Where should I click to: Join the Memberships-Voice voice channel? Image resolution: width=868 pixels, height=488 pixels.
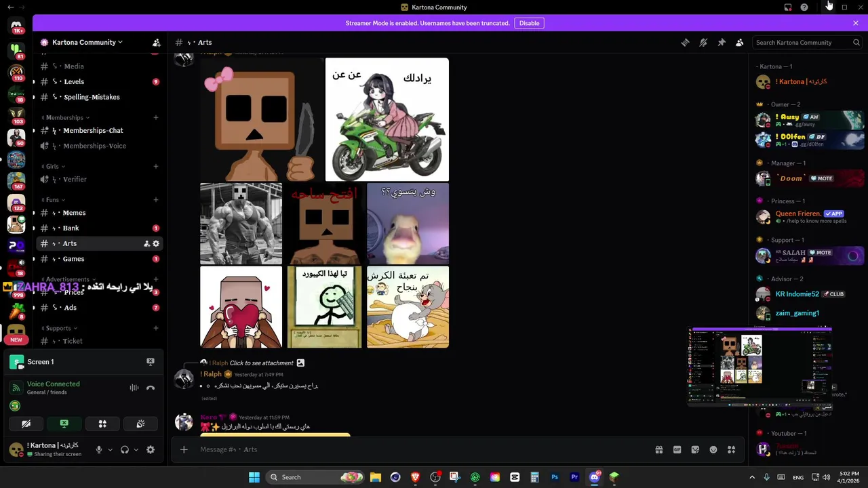point(98,146)
